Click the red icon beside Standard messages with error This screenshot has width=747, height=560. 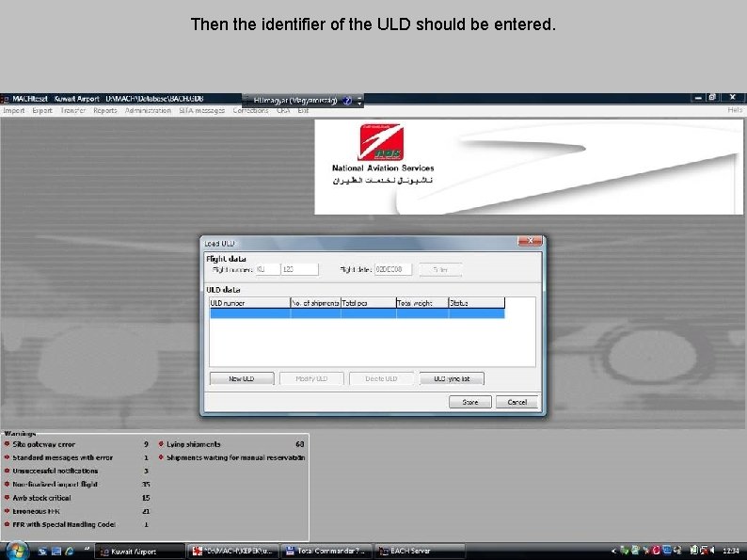click(7, 457)
